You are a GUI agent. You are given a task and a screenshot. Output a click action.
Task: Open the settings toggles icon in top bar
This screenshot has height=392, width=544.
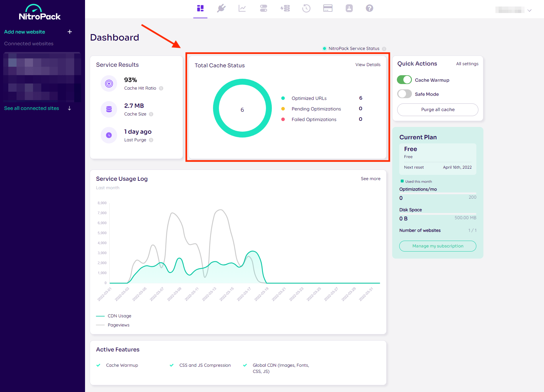coord(263,9)
